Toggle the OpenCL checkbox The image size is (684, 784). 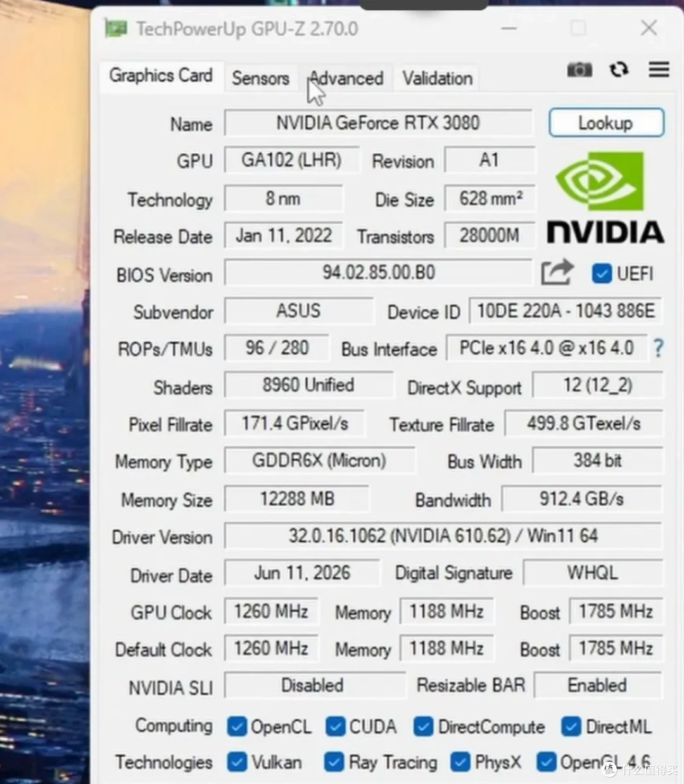237,726
